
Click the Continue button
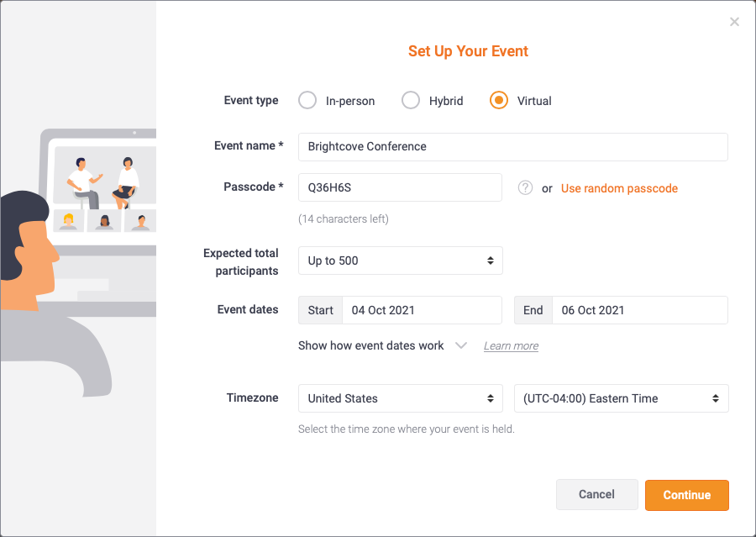pyautogui.click(x=686, y=495)
